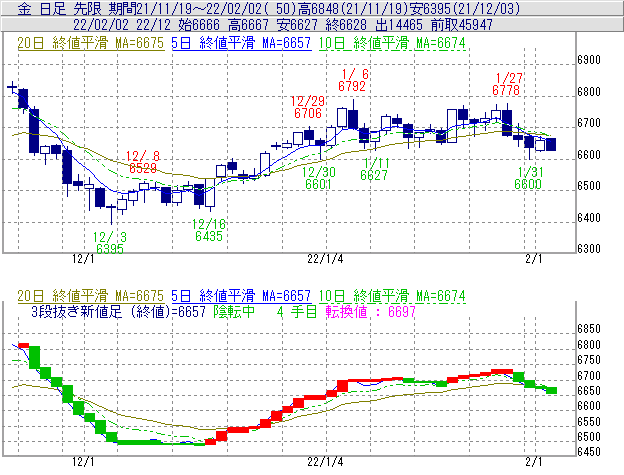The height and width of the screenshot is (475, 624).
Task: Click the 4 手目 text
Action: click(297, 311)
